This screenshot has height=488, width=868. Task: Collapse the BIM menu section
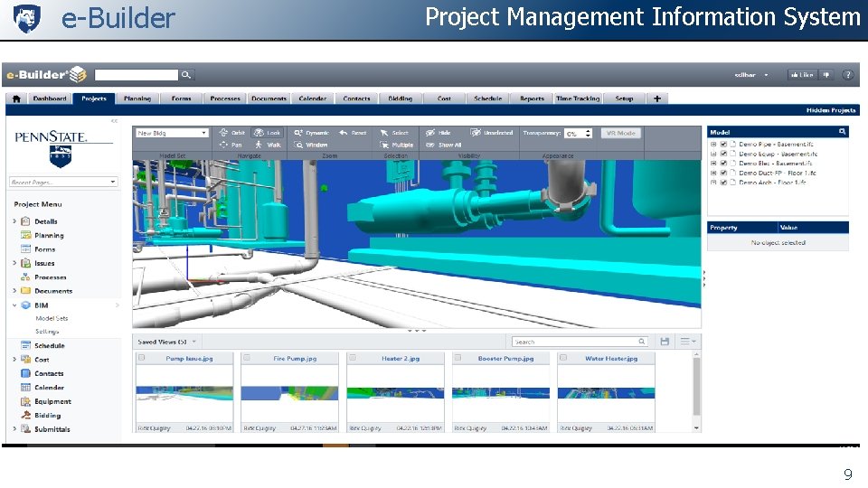tap(14, 305)
